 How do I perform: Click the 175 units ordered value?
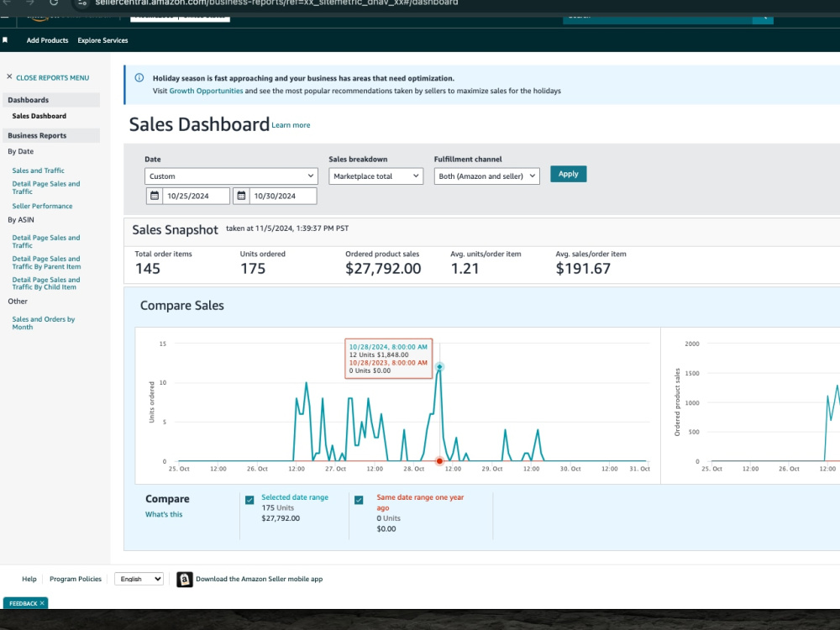pos(253,269)
